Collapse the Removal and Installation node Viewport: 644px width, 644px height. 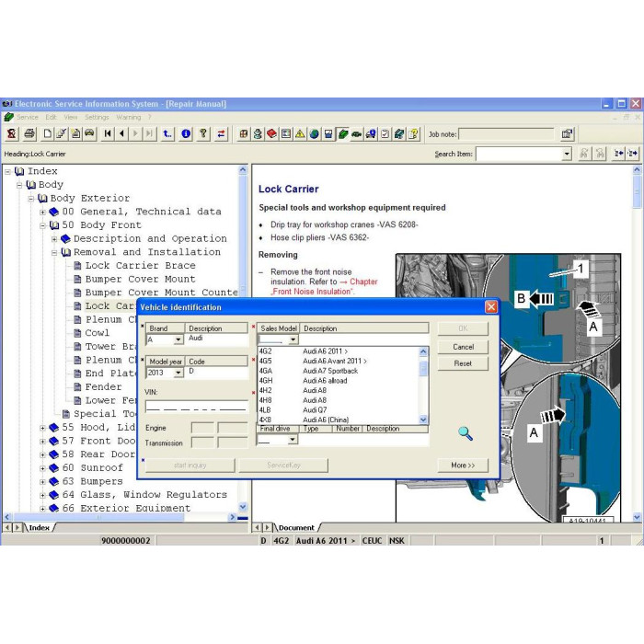53,253
